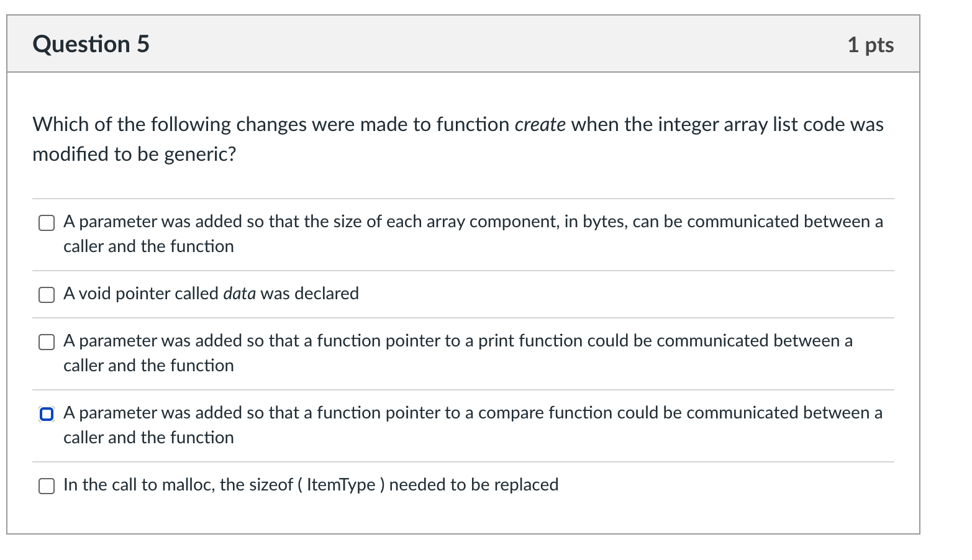Click the first answer's line about bytes communicated
This screenshot has width=972, height=560.
(x=473, y=222)
